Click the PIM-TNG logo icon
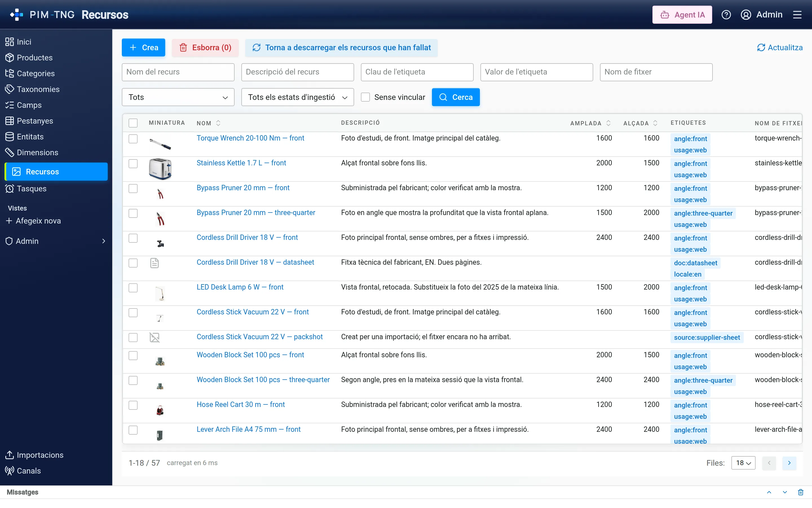The width and height of the screenshot is (812, 508). click(x=16, y=14)
